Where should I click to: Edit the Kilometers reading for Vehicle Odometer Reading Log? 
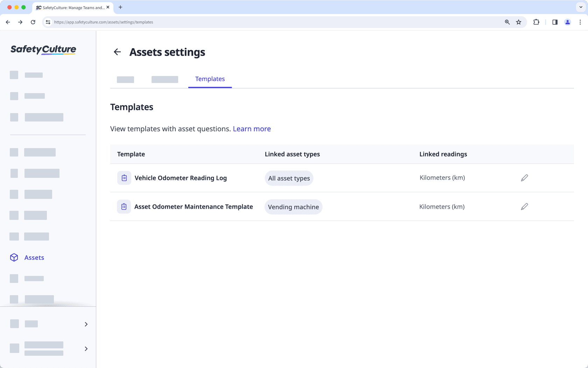tap(524, 178)
